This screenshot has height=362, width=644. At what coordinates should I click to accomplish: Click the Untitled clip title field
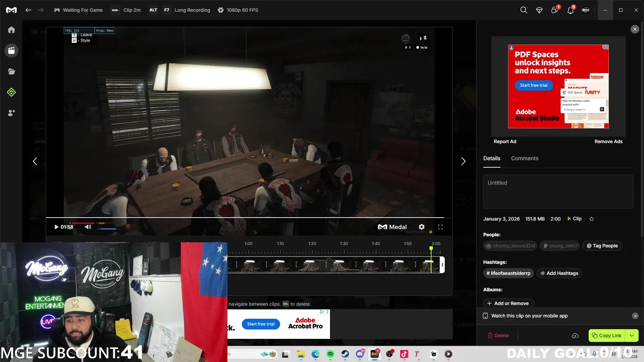point(558,192)
